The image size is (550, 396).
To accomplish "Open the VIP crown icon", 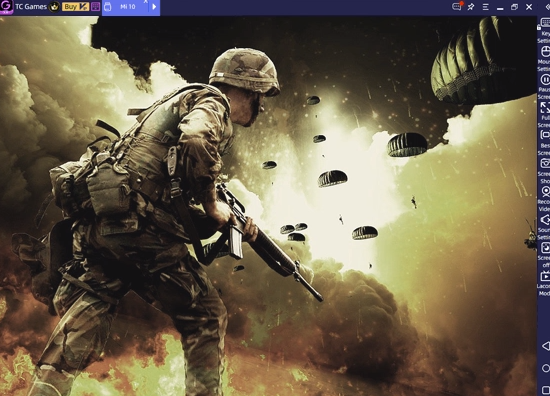I will click(54, 7).
